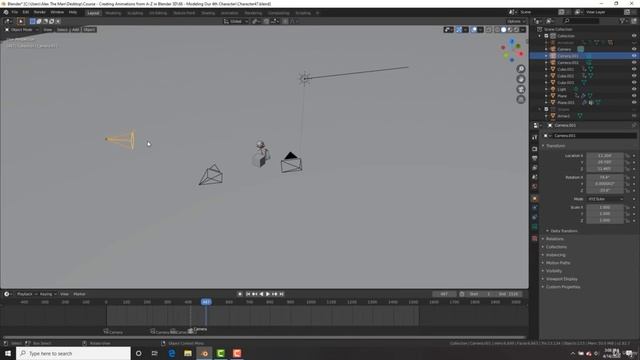
Task: Open the Object Data camera properties icon
Action: pos(535,227)
